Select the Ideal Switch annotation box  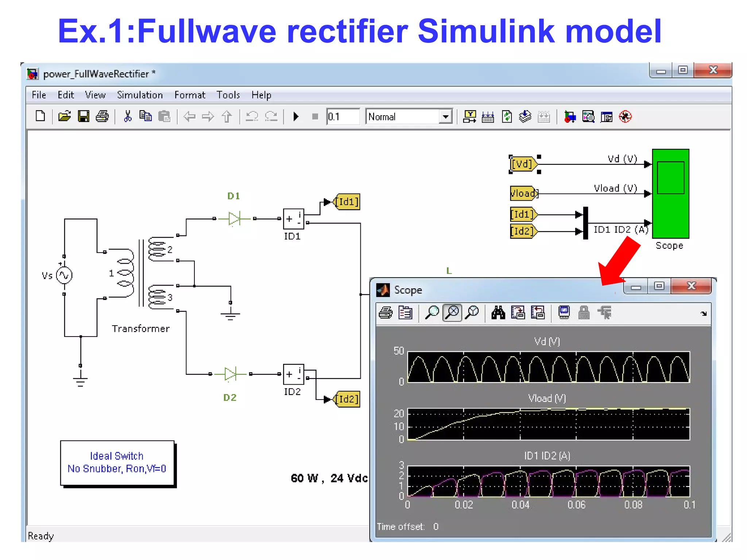tap(117, 462)
